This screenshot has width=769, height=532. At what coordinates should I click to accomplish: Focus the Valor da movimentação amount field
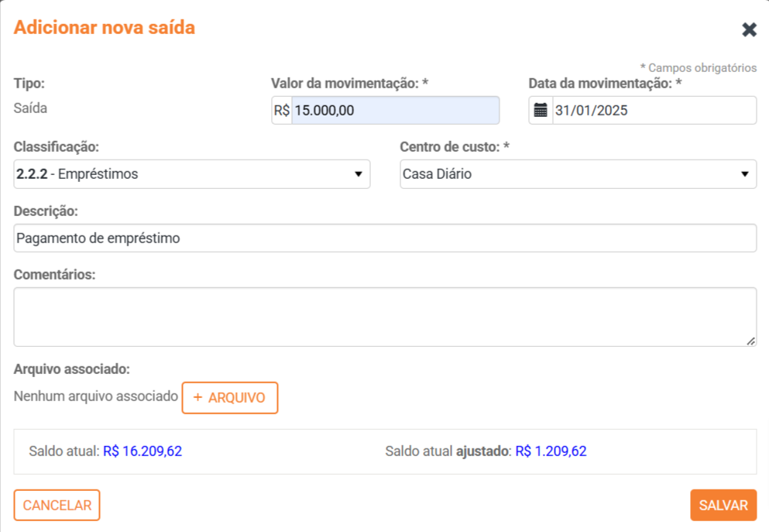[x=395, y=111]
